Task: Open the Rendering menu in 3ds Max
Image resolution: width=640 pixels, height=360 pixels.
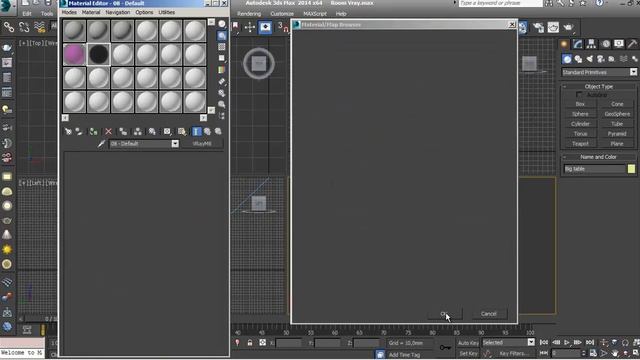Action: pos(249,14)
